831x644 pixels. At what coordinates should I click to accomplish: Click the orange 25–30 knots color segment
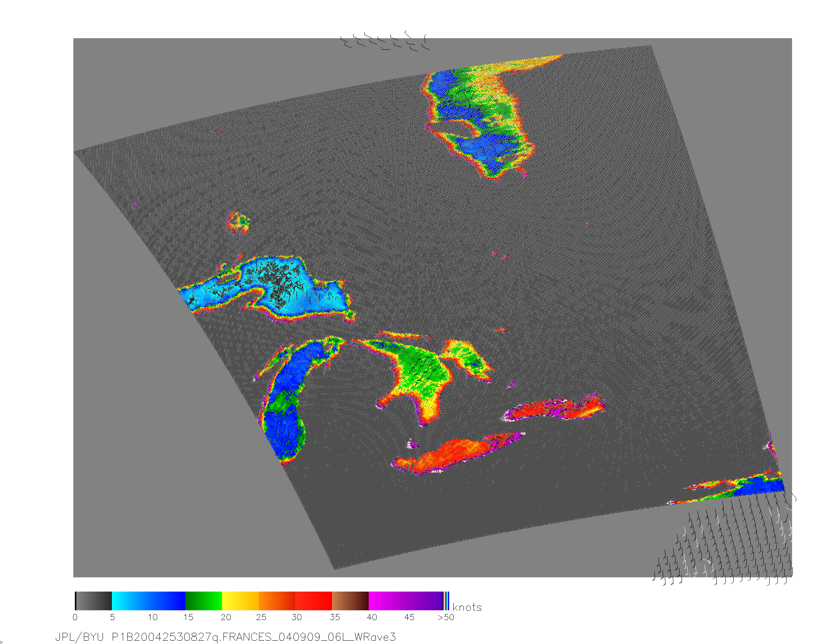tap(277, 601)
